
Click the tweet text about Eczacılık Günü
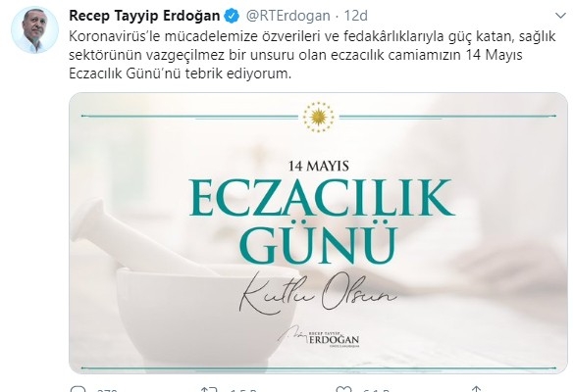click(312, 55)
